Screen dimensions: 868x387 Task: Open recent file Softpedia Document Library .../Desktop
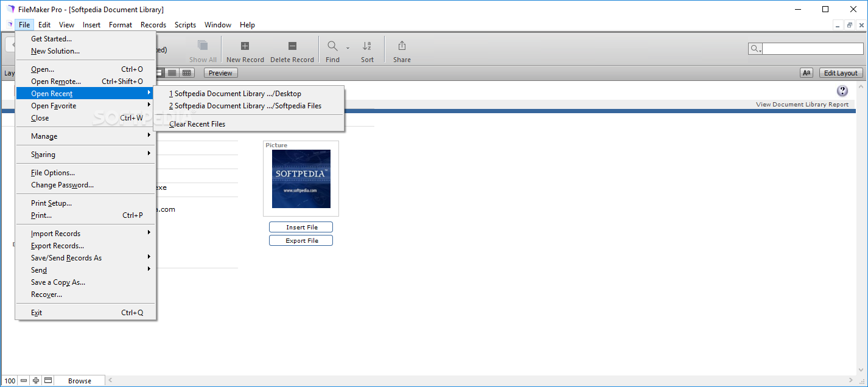[x=249, y=94]
